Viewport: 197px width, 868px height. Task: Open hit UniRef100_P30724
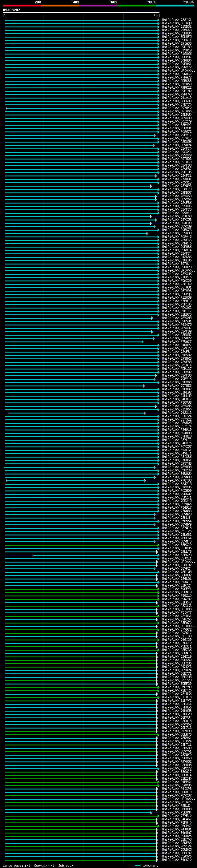click(176, 416)
